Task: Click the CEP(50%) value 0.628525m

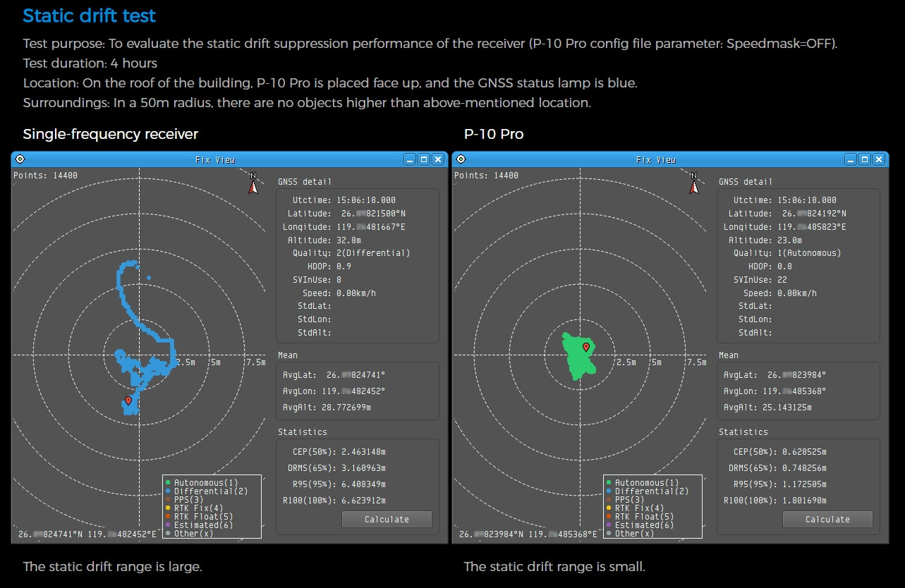Action: (804, 452)
